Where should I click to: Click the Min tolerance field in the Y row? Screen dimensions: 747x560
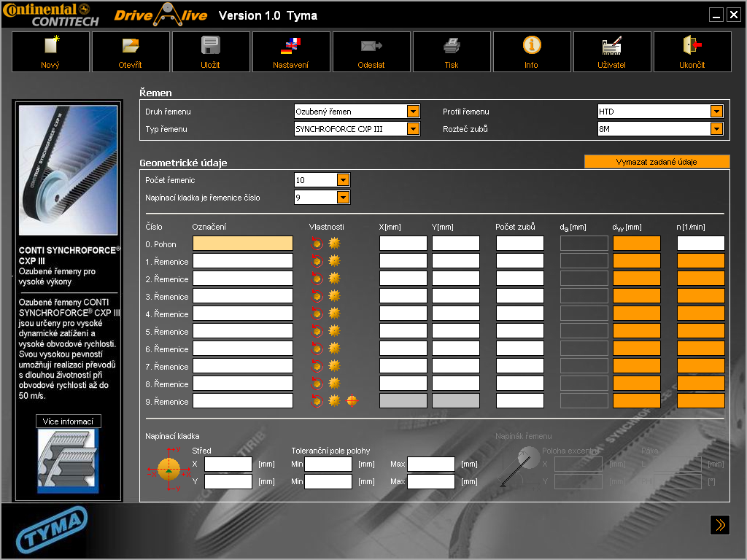click(328, 481)
